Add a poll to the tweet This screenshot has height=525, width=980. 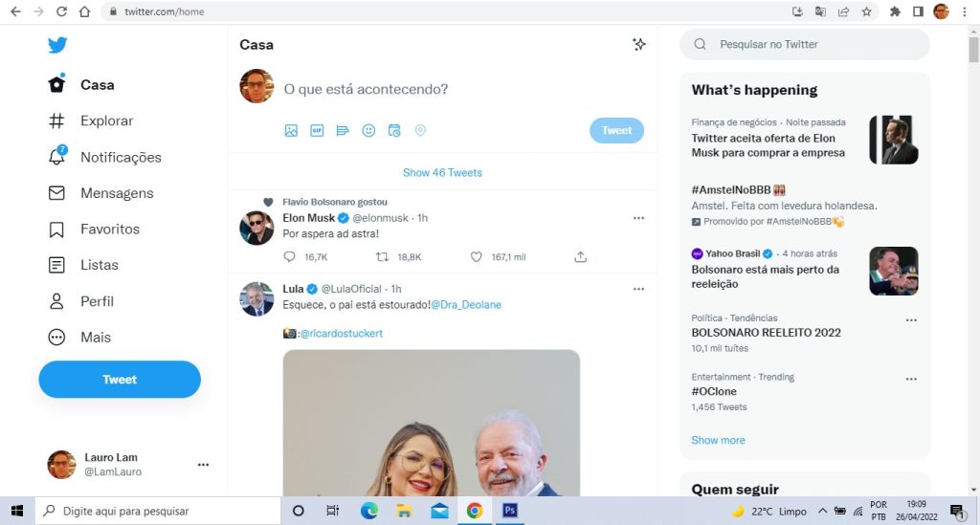343,130
